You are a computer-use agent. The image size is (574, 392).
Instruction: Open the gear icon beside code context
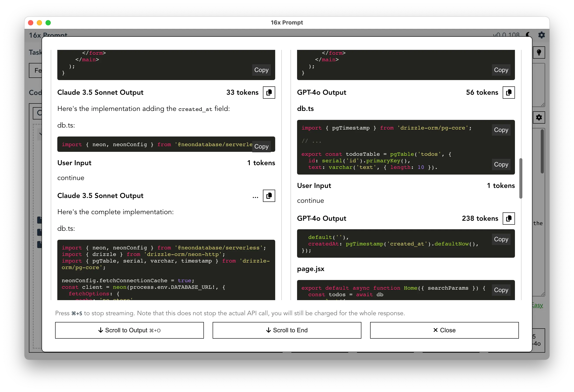coord(539,117)
